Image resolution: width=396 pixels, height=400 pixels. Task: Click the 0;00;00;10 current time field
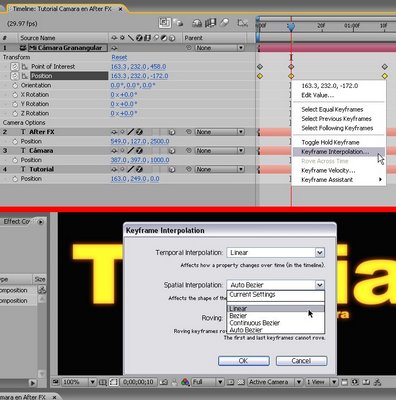click(x=138, y=382)
